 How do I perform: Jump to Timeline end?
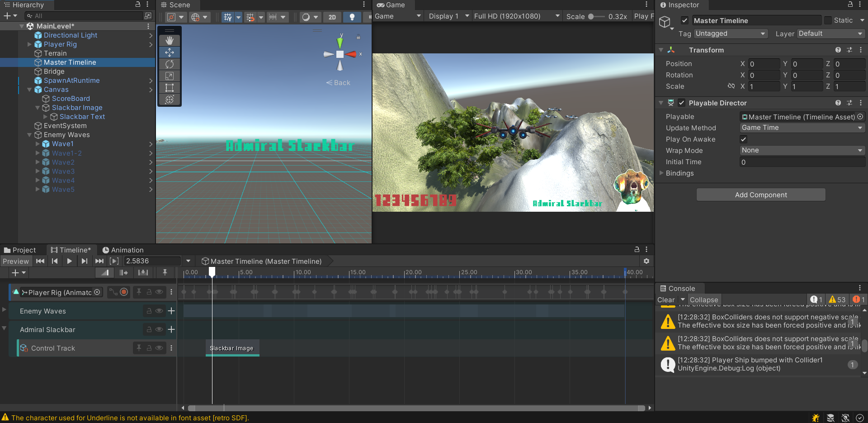coord(99,261)
